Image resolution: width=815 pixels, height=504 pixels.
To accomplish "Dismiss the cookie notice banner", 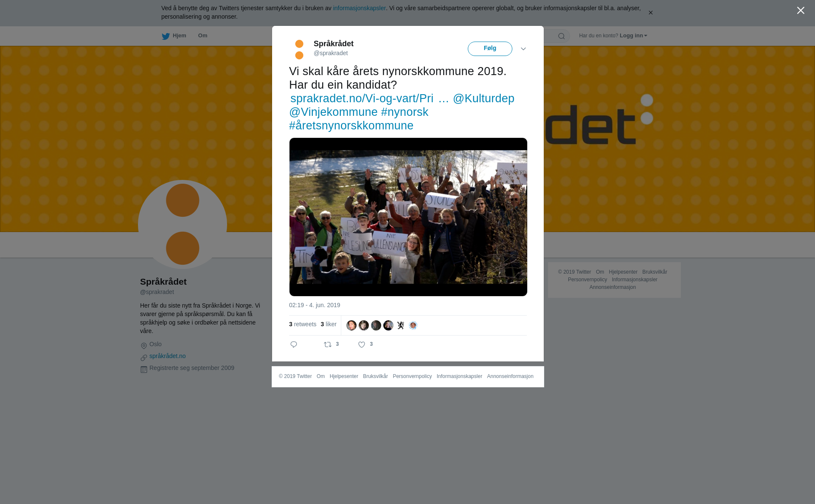I will pos(650,13).
